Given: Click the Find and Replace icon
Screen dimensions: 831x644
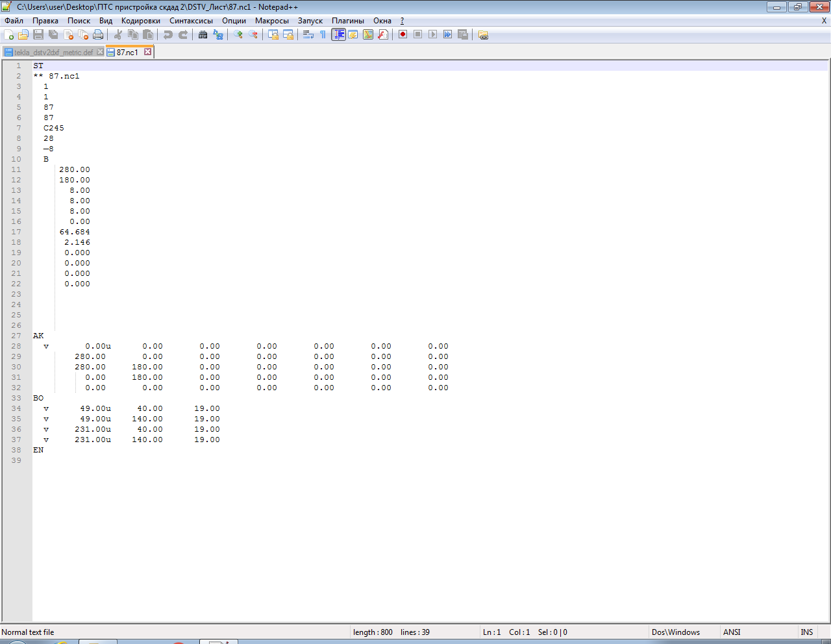Looking at the screenshot, I should (218, 34).
